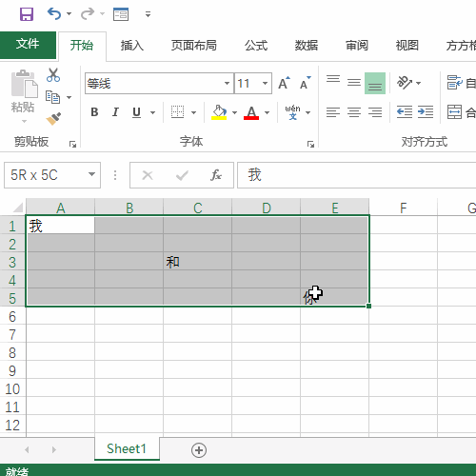Switch to the 插入 tab
Image resolution: width=476 pixels, height=476 pixels.
click(132, 46)
